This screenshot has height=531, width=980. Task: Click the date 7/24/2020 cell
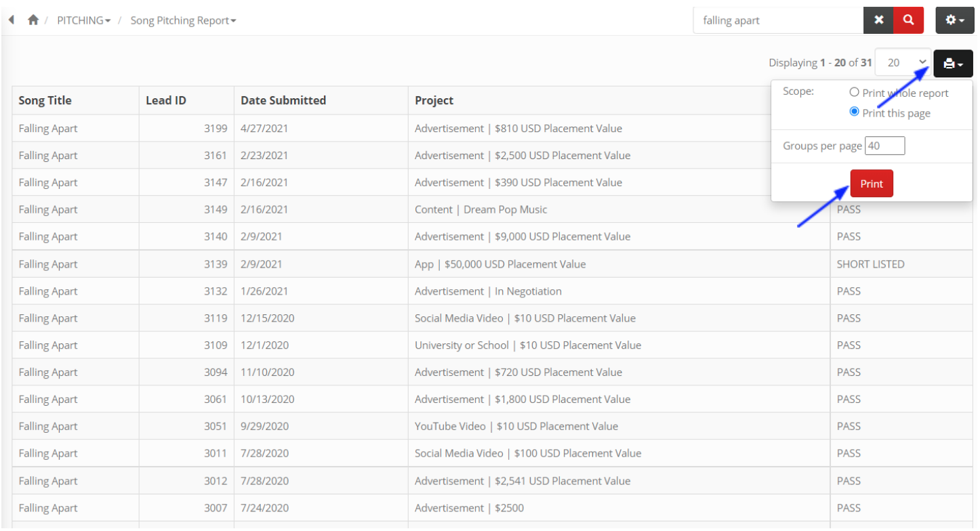pos(321,508)
